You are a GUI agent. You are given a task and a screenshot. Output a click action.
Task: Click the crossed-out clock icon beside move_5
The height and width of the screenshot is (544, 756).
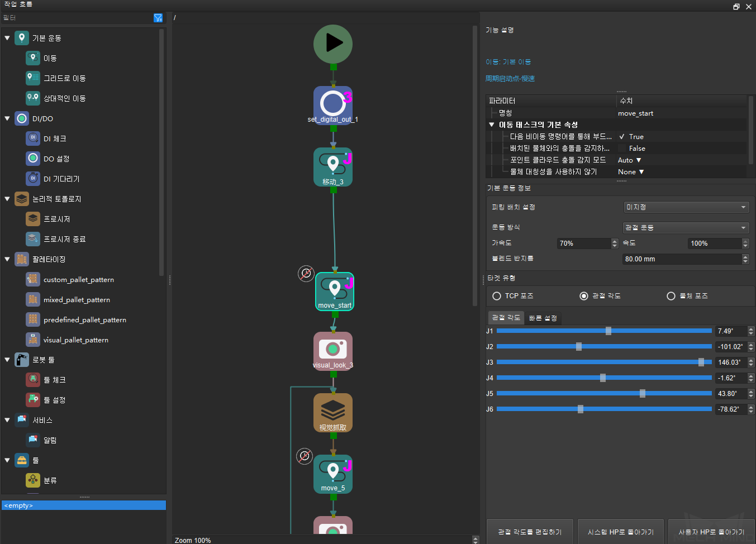point(304,456)
